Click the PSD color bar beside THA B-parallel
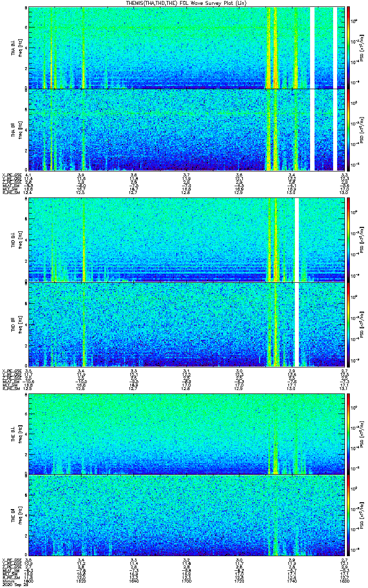This screenshot has height=588, width=368. 348,130
